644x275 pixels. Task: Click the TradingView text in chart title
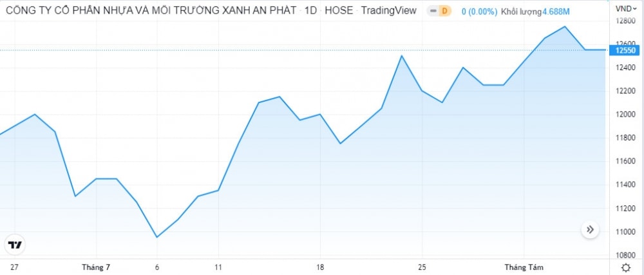pyautogui.click(x=388, y=11)
